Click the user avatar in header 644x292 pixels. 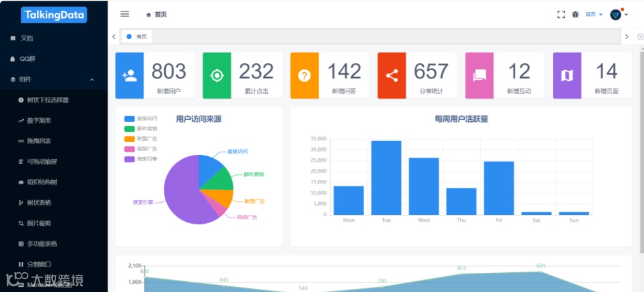[x=615, y=15]
